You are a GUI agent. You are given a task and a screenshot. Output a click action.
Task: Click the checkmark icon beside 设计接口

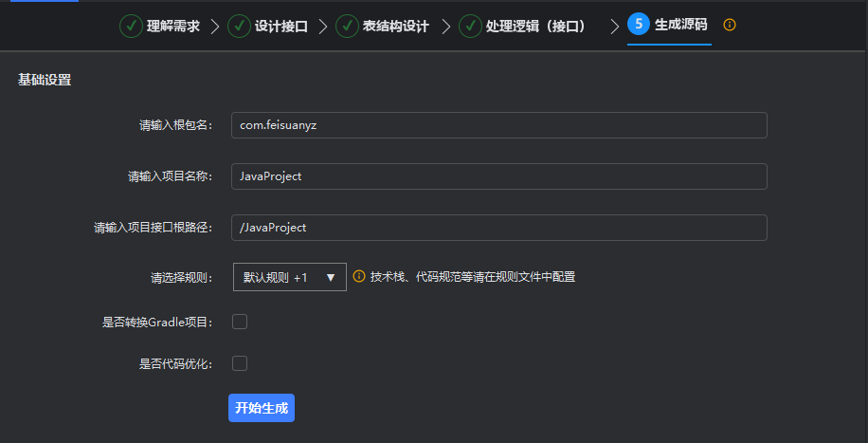point(239,26)
